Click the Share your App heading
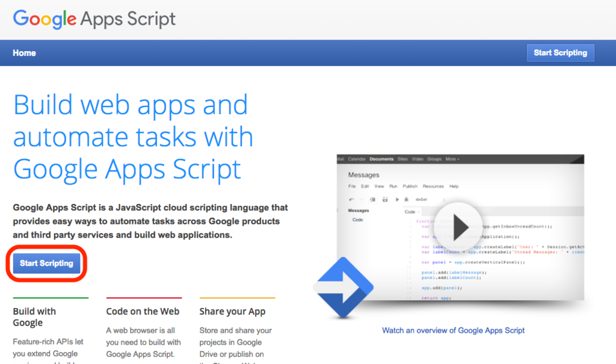The width and height of the screenshot is (616, 364). [x=232, y=311]
